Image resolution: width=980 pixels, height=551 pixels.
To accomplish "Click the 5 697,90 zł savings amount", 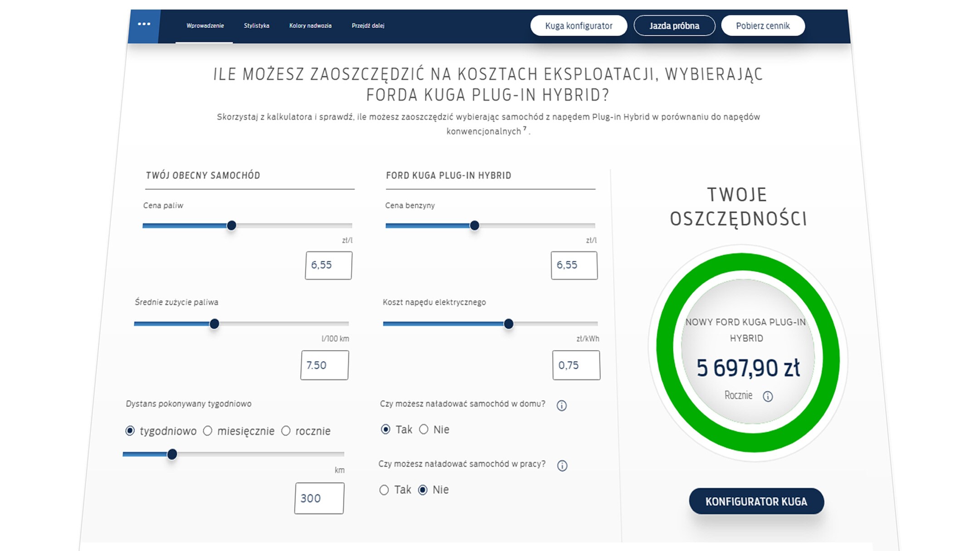I will pyautogui.click(x=749, y=368).
